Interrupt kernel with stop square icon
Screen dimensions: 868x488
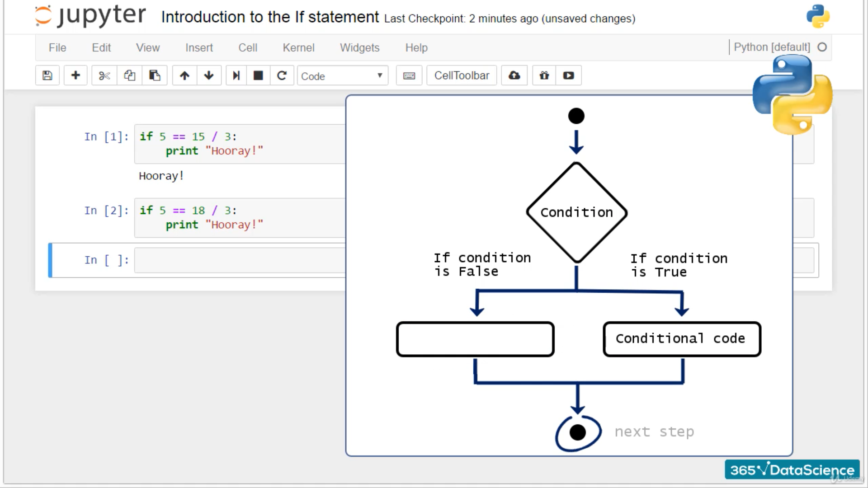pos(258,75)
